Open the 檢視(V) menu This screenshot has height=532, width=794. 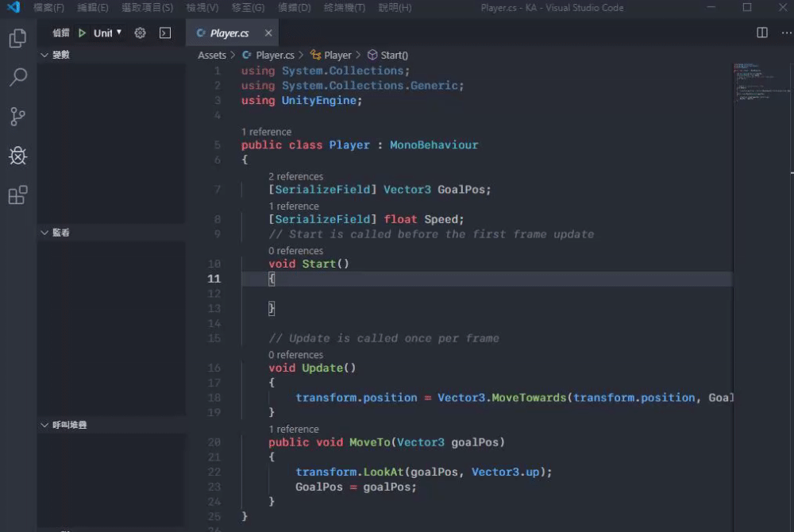click(x=202, y=8)
